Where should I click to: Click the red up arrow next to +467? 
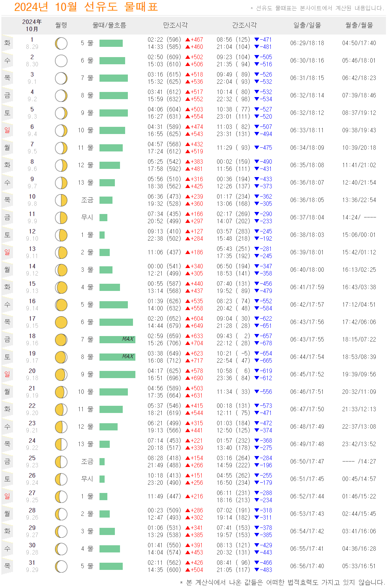click(x=188, y=40)
